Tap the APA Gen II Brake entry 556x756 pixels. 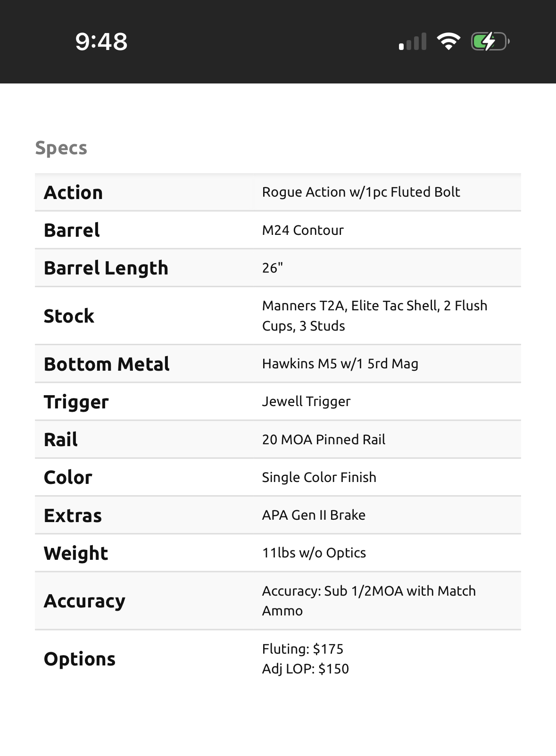(x=314, y=515)
